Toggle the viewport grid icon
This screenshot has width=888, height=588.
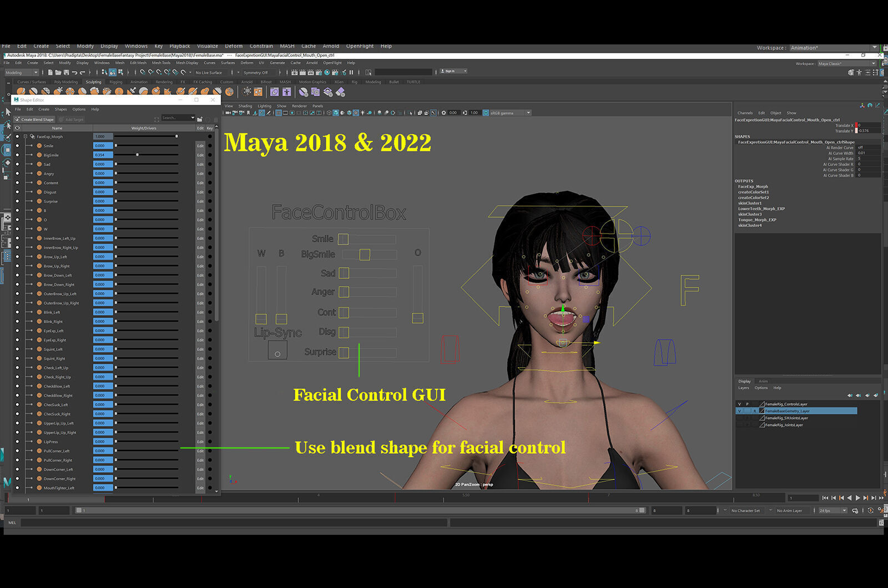click(x=278, y=113)
